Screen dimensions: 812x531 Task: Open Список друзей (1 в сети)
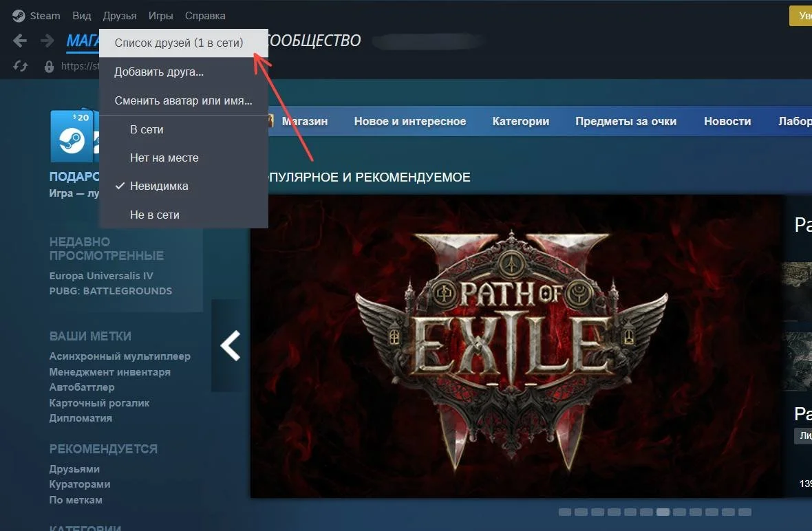click(184, 43)
